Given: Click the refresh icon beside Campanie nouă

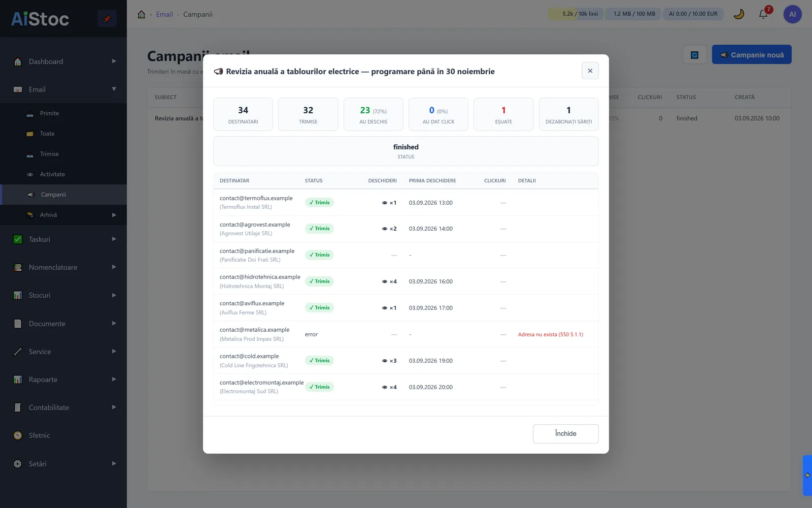Looking at the screenshot, I should point(695,55).
